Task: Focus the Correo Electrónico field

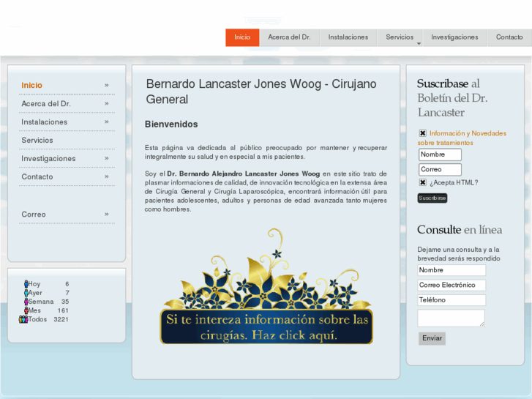Action: [452, 286]
